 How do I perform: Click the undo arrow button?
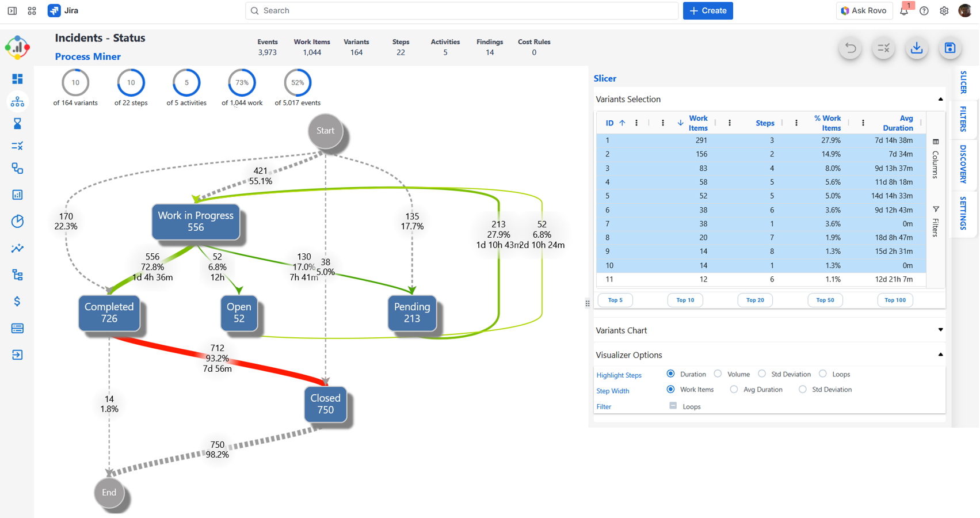tap(850, 48)
